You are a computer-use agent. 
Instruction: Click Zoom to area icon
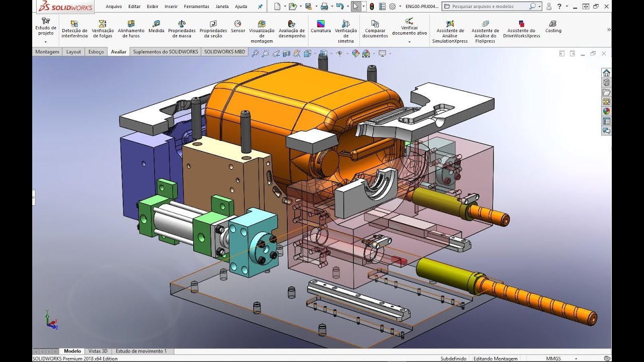coord(265,53)
